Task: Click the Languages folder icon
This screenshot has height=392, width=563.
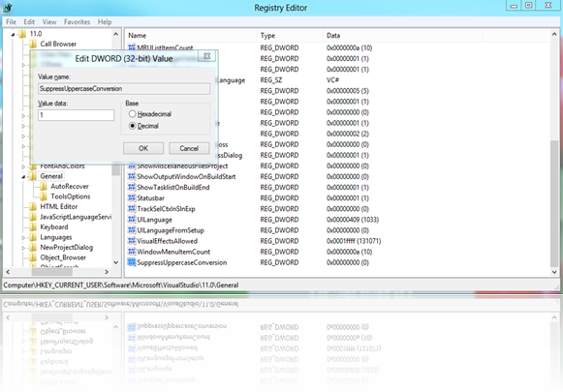Action: pos(33,237)
